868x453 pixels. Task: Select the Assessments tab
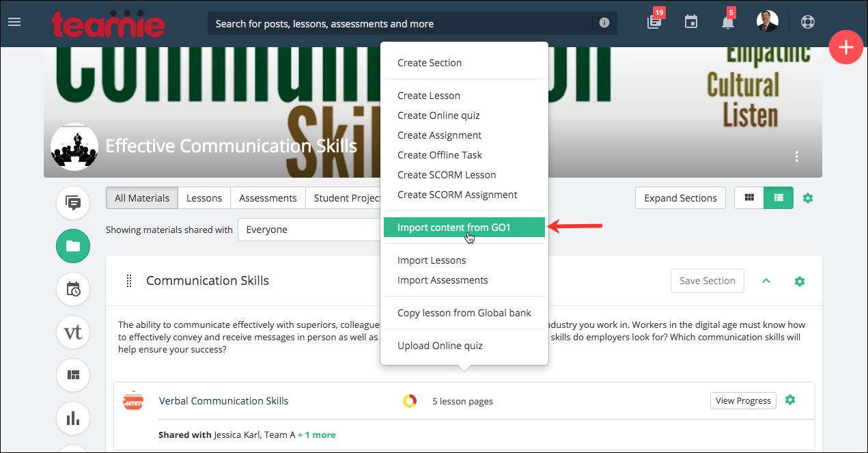point(268,198)
